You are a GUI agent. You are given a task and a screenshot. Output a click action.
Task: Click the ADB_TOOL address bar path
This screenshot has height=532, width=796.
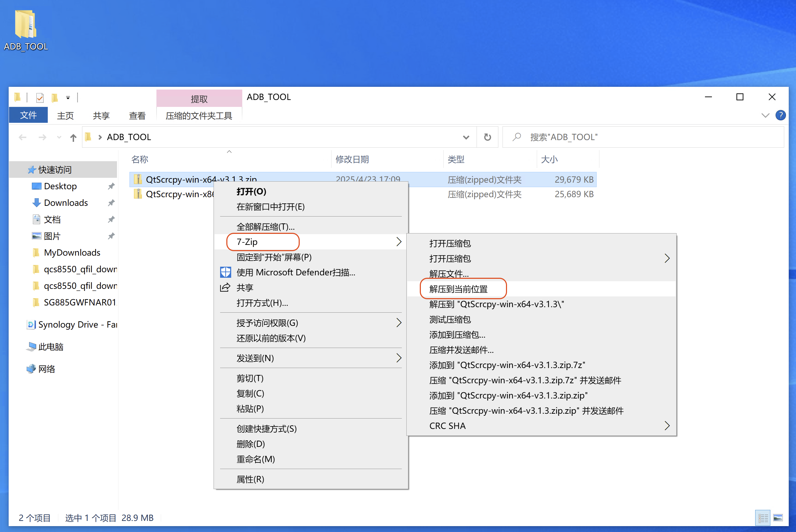tap(129, 137)
